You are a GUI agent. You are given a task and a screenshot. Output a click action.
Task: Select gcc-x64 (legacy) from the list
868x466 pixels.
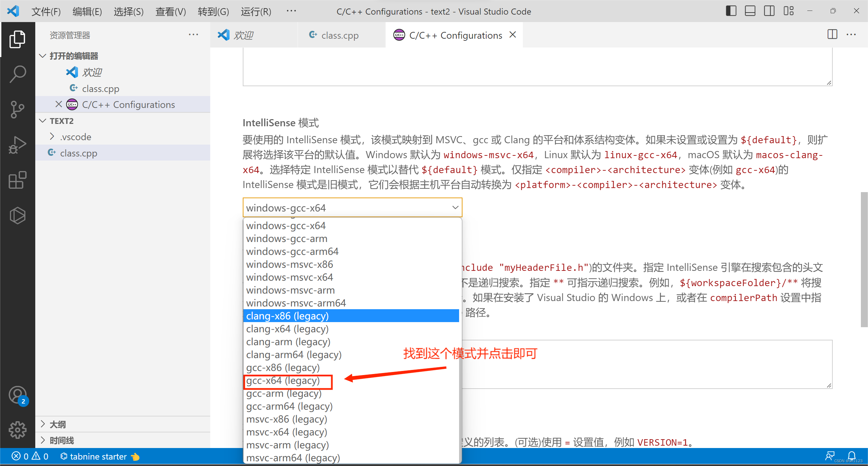[x=351, y=380]
